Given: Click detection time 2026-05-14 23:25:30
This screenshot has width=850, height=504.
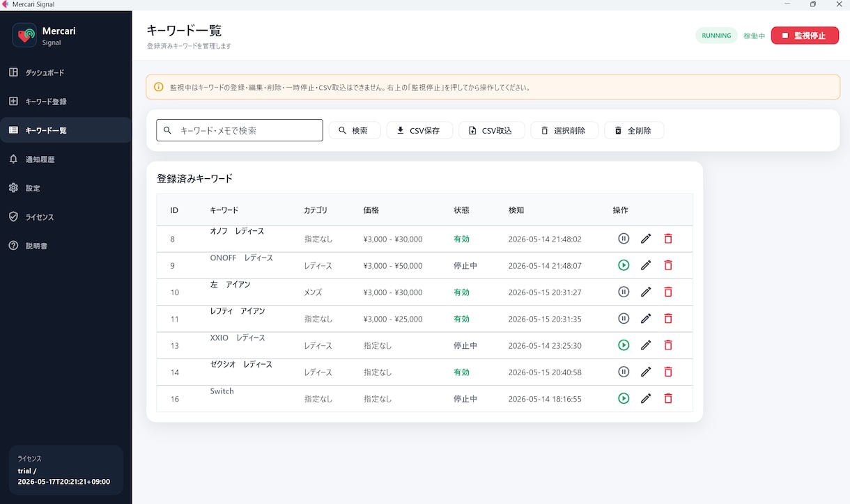Looking at the screenshot, I should tap(545, 346).
